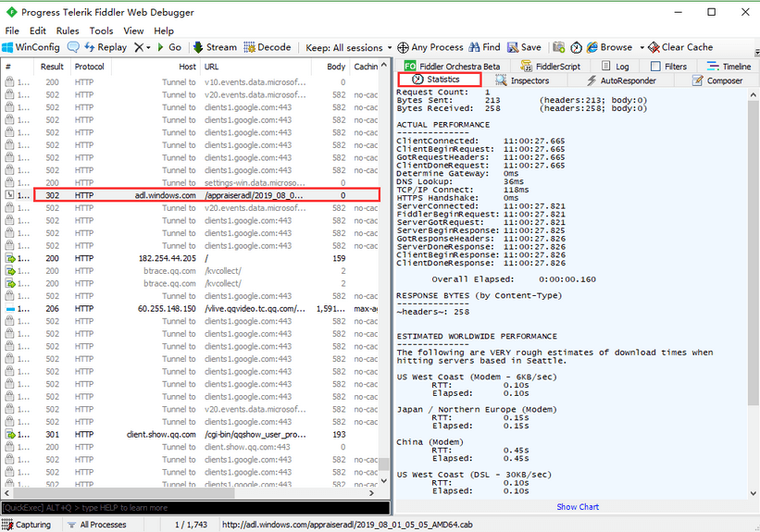Open the Timeline tab
760x532 pixels.
(729, 66)
